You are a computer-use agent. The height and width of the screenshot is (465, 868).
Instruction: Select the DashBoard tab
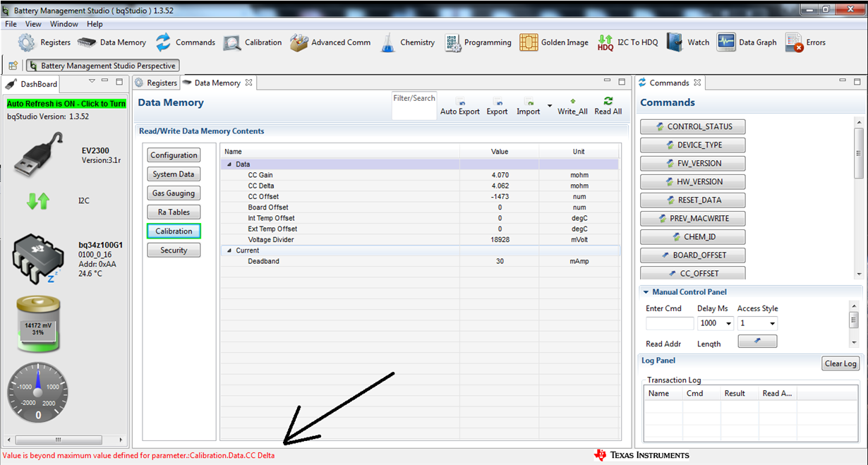click(32, 83)
